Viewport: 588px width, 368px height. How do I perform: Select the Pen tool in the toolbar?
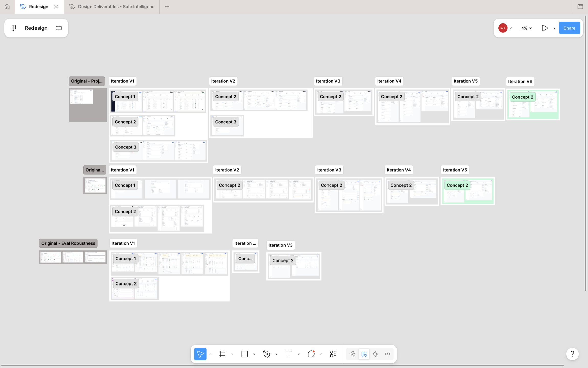click(x=267, y=354)
